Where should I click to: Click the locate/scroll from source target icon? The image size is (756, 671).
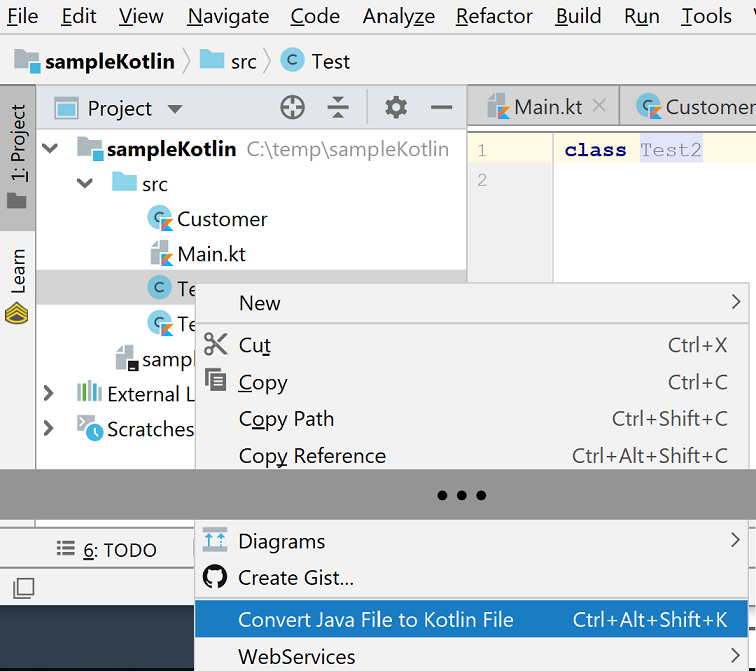pos(292,108)
